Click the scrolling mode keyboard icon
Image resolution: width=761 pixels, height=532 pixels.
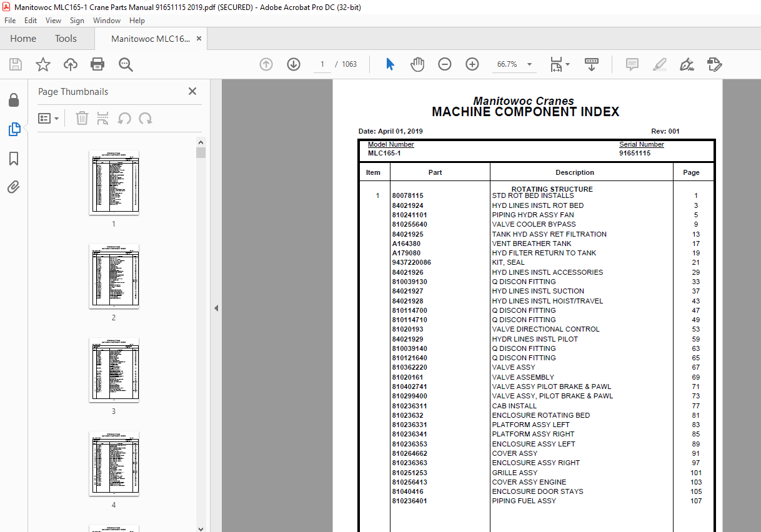[592, 64]
